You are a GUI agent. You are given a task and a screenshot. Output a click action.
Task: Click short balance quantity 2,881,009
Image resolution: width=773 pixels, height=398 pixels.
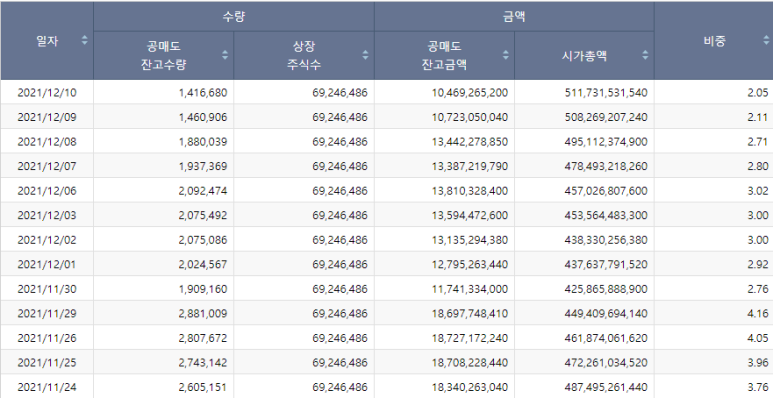[203, 314]
